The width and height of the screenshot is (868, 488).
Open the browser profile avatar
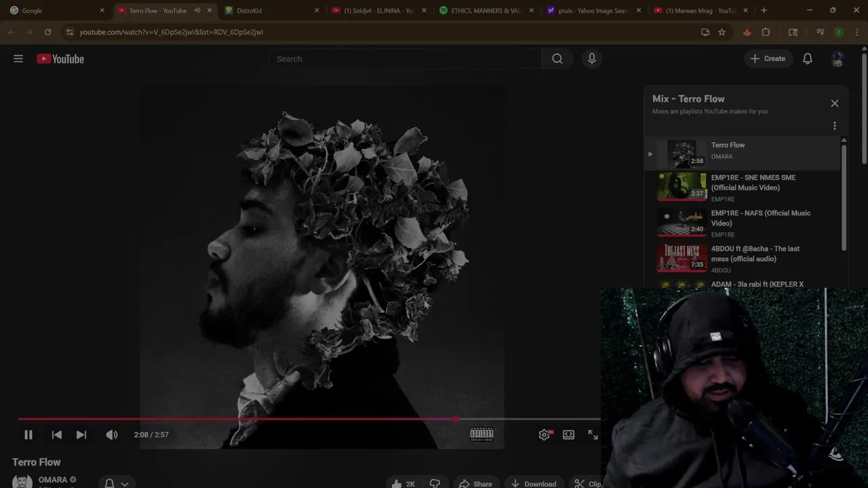click(839, 32)
